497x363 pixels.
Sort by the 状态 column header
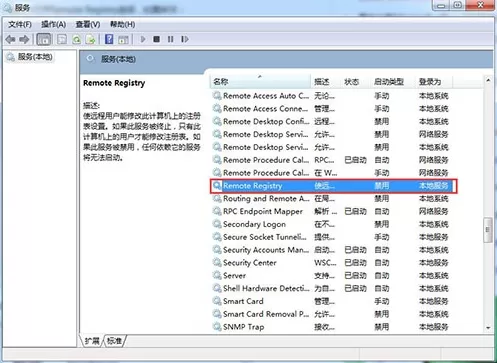click(355, 82)
